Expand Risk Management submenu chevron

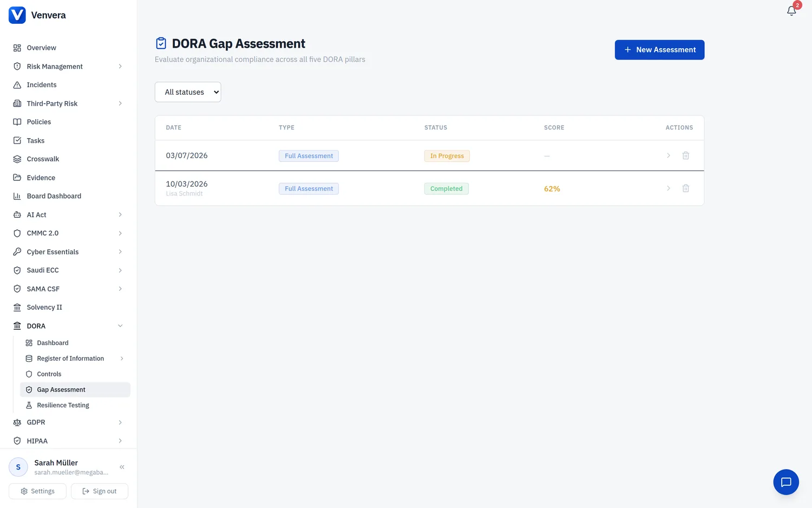click(x=120, y=67)
